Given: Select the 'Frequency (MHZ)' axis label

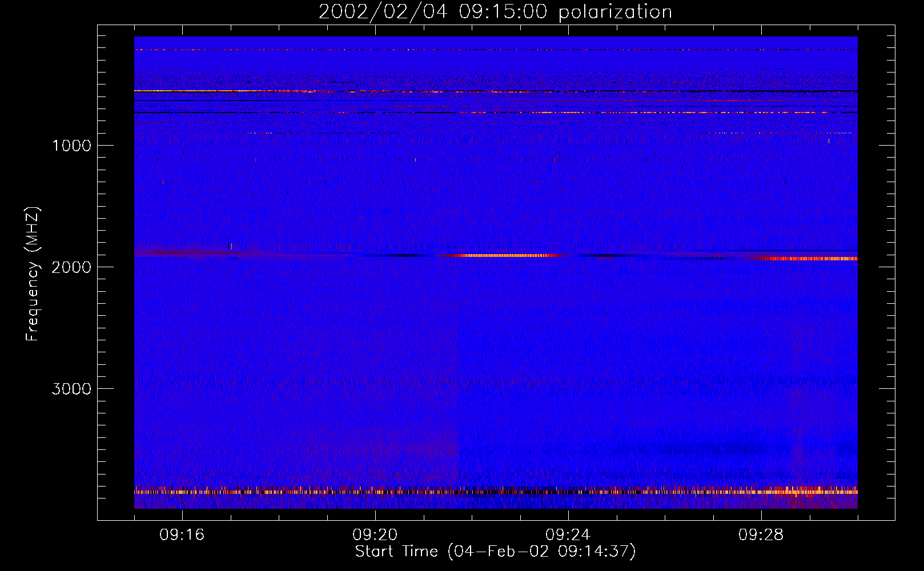Looking at the screenshot, I should click(33, 274).
